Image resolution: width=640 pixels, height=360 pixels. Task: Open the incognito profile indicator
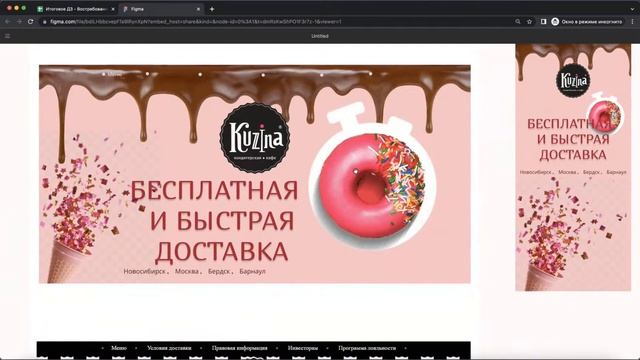pos(587,22)
